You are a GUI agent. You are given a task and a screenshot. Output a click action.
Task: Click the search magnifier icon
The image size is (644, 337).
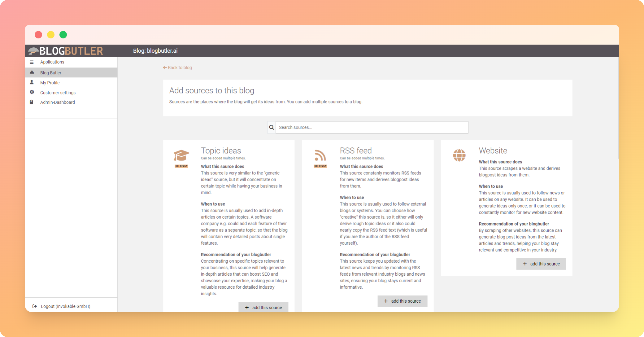tap(272, 127)
